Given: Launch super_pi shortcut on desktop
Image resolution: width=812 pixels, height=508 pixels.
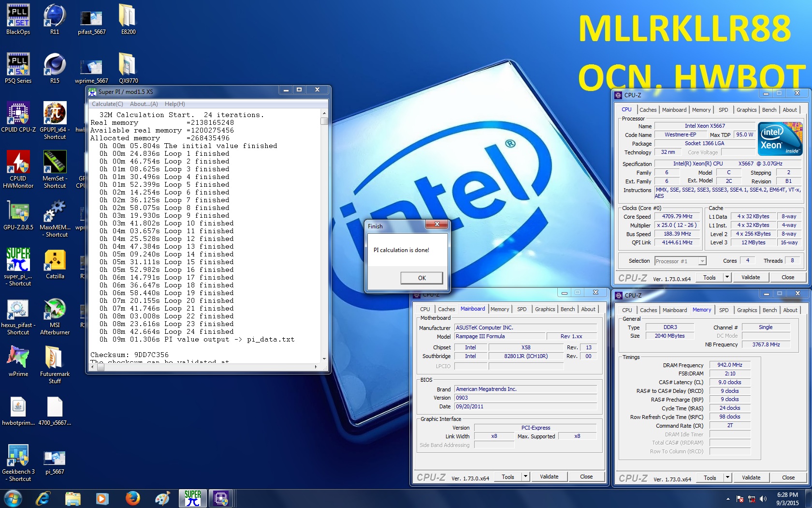Looking at the screenshot, I should click(18, 267).
